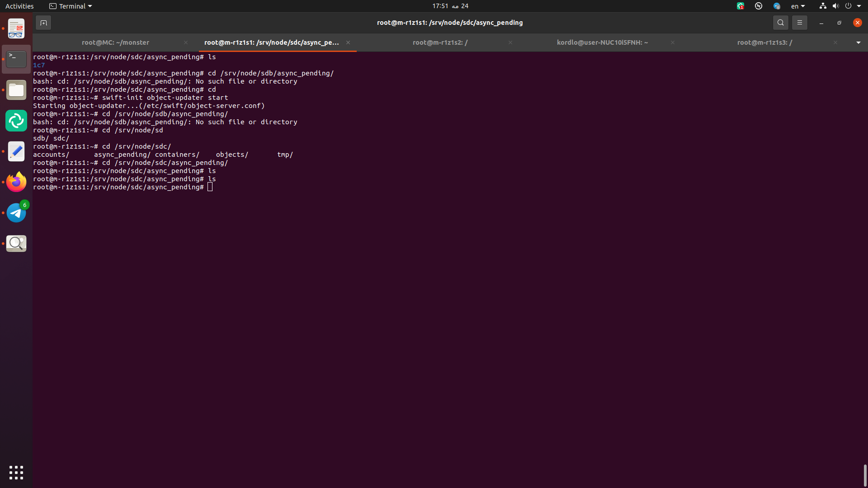Click the Activities button
Screen dimensions: 868x488
(x=19, y=6)
